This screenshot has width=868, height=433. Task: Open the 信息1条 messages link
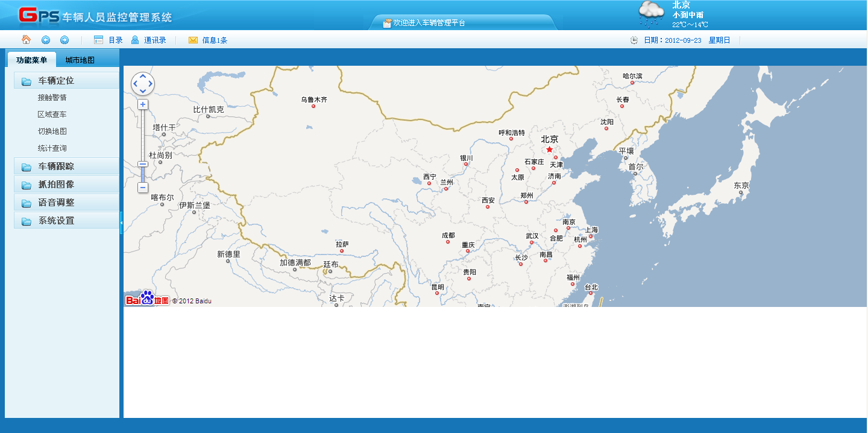point(215,40)
